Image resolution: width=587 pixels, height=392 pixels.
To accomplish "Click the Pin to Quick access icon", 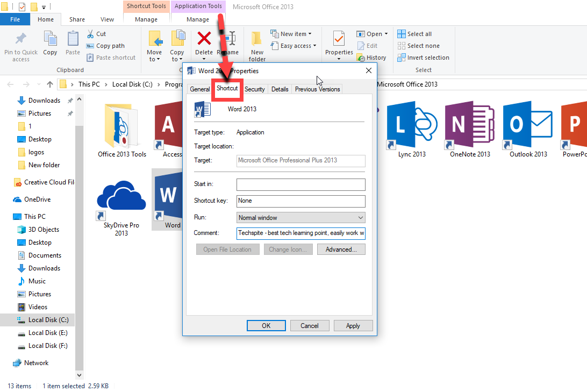I will coord(21,39).
